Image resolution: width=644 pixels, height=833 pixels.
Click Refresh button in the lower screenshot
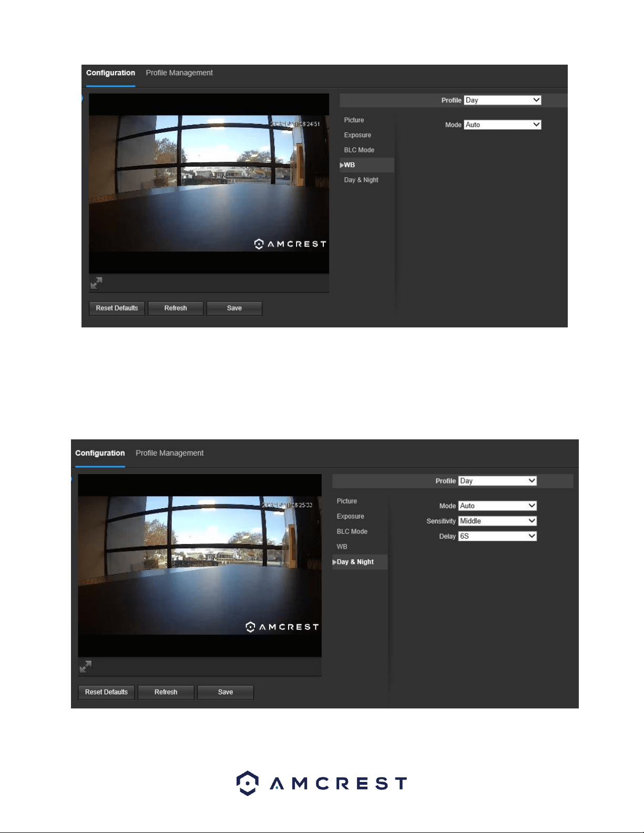coord(166,692)
